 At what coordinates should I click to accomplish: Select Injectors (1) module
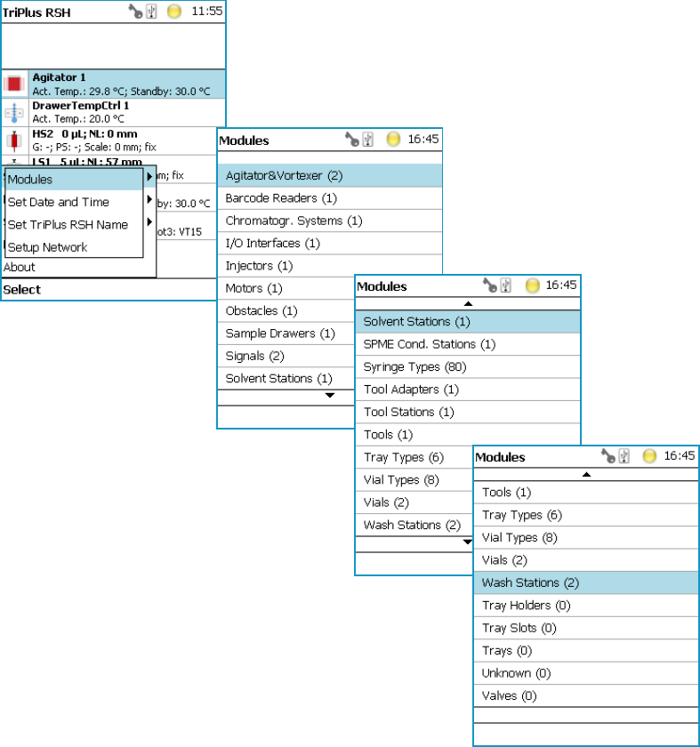[330, 266]
